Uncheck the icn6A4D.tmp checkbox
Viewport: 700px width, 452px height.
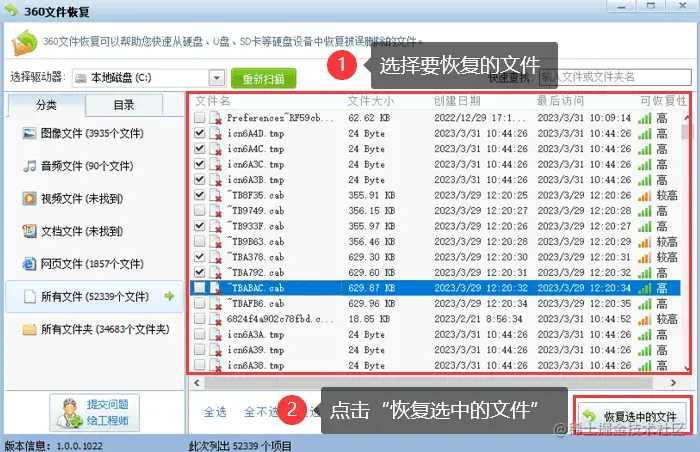(200, 133)
